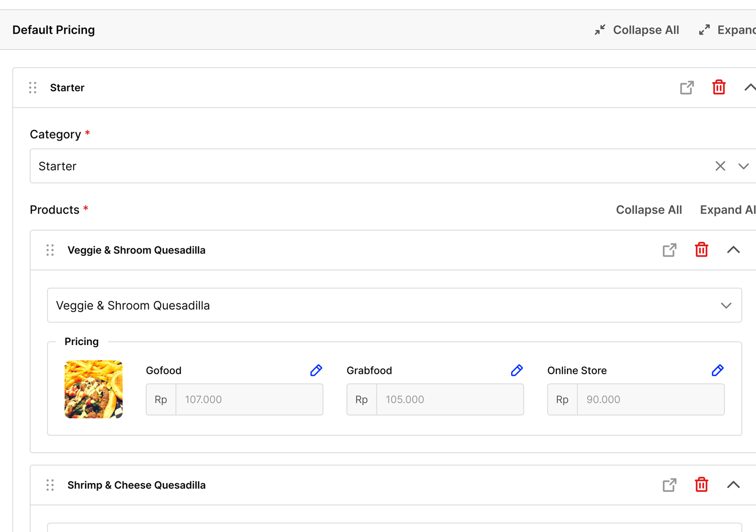Delete Veggie & Shroom Quesadilla product

tap(701, 250)
